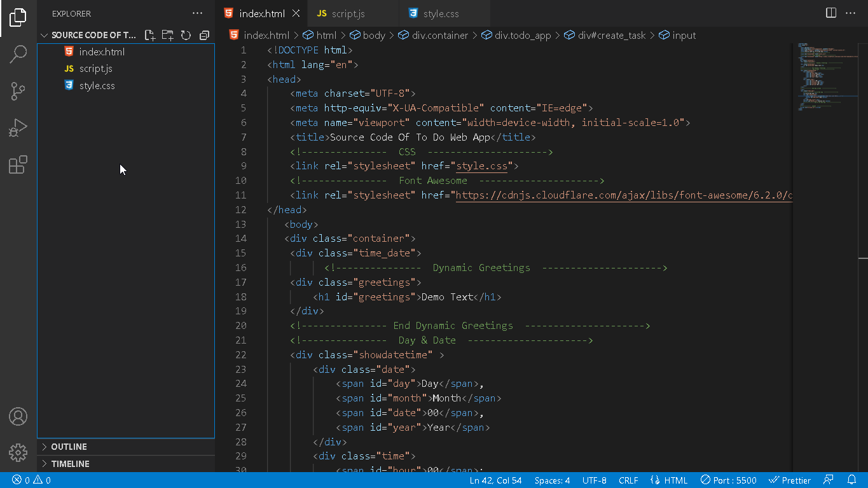Collapse all folders in Explorer
Viewport: 868px width, 488px height.
pyautogui.click(x=204, y=35)
